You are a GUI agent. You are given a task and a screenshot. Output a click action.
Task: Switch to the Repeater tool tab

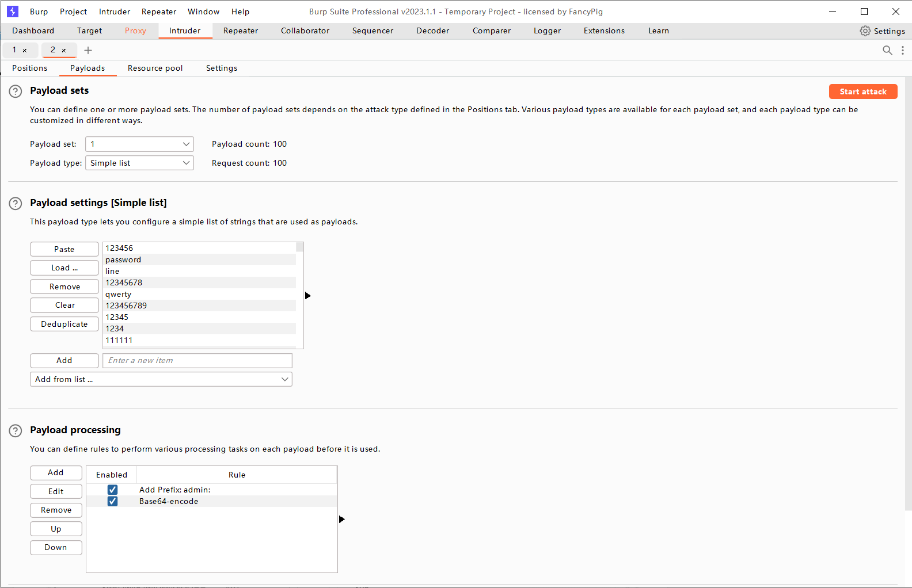241,31
